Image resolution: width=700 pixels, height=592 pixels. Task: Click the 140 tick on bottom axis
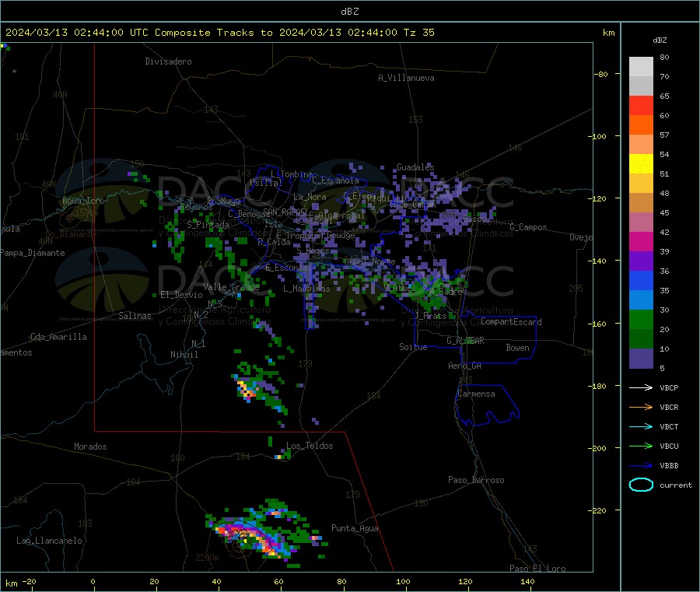click(x=527, y=581)
